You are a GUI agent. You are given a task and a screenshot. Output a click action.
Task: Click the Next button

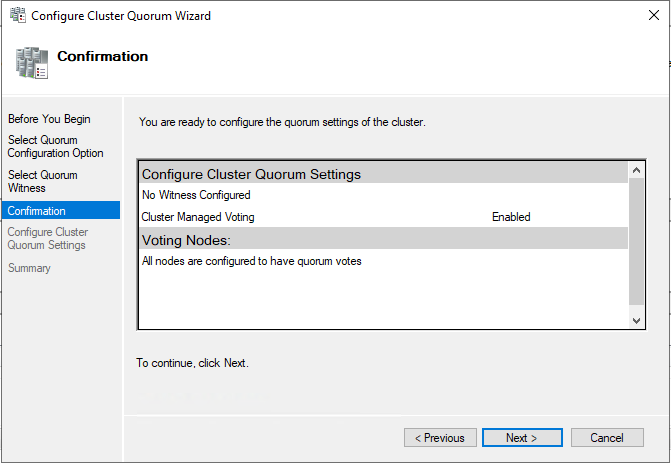click(522, 438)
